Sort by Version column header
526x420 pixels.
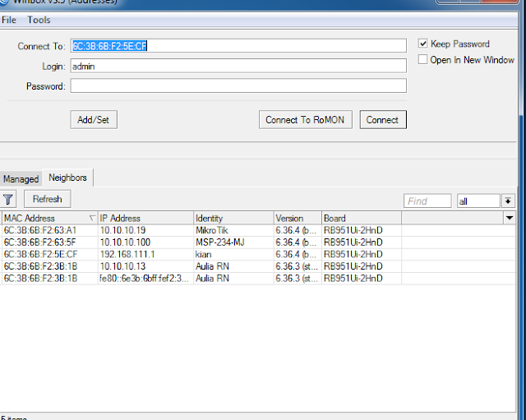tap(298, 218)
